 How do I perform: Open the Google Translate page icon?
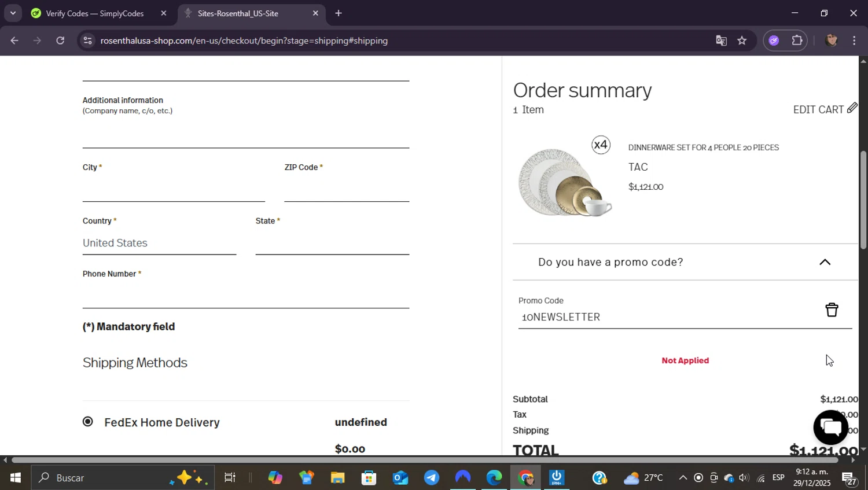click(721, 40)
